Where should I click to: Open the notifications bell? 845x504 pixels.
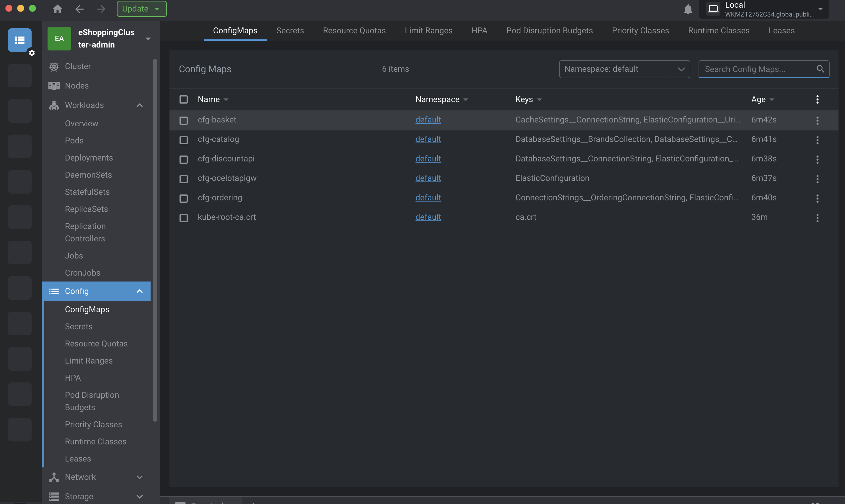pos(688,9)
